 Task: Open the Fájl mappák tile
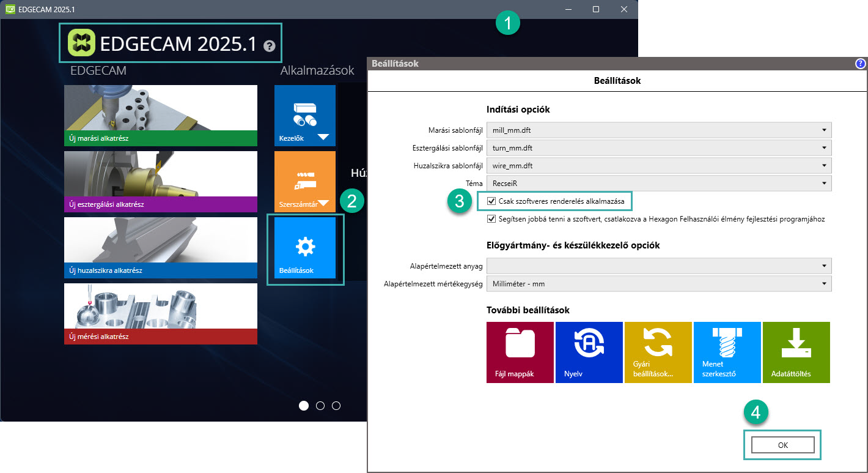point(520,352)
